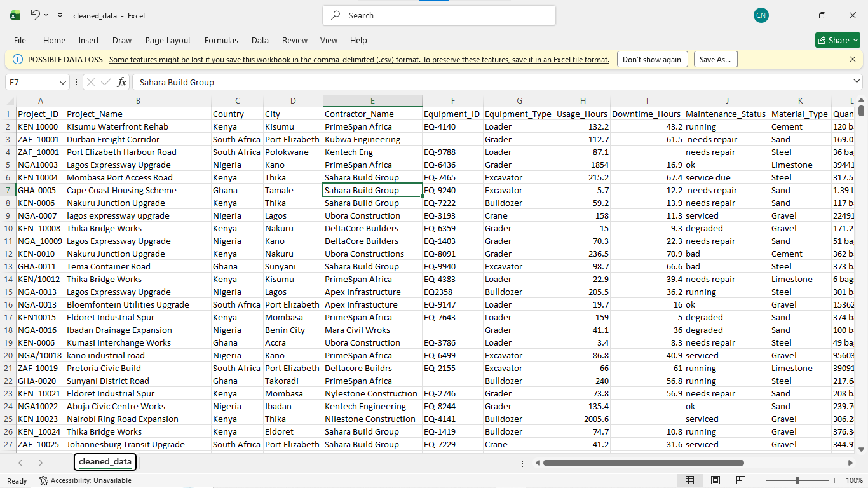Image resolution: width=868 pixels, height=488 pixels.
Task: Click previous sheet navigation arrow
Action: point(20,463)
